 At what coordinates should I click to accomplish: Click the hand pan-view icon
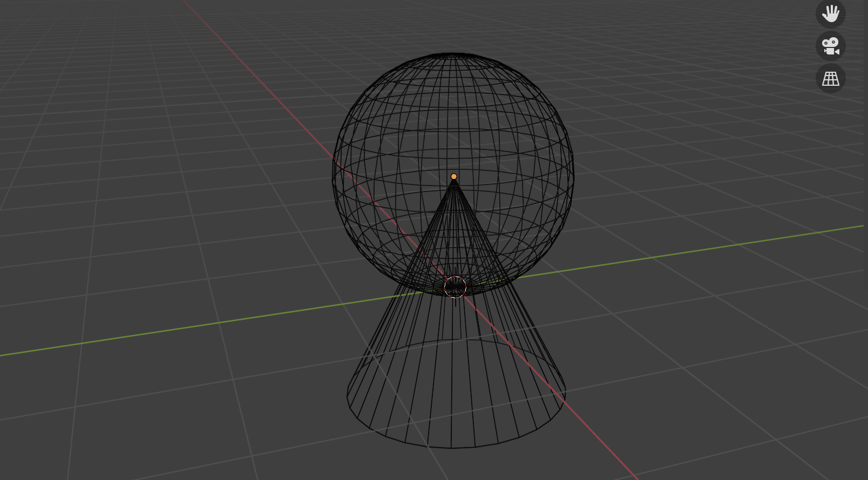click(830, 13)
